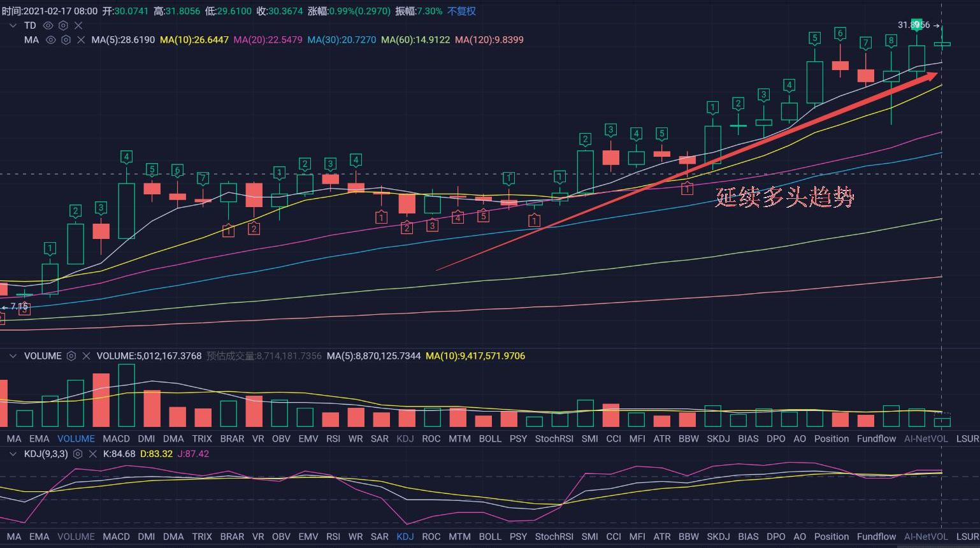Image resolution: width=980 pixels, height=548 pixels.
Task: Select StochRSI tab in upper indicator row
Action: coord(554,438)
